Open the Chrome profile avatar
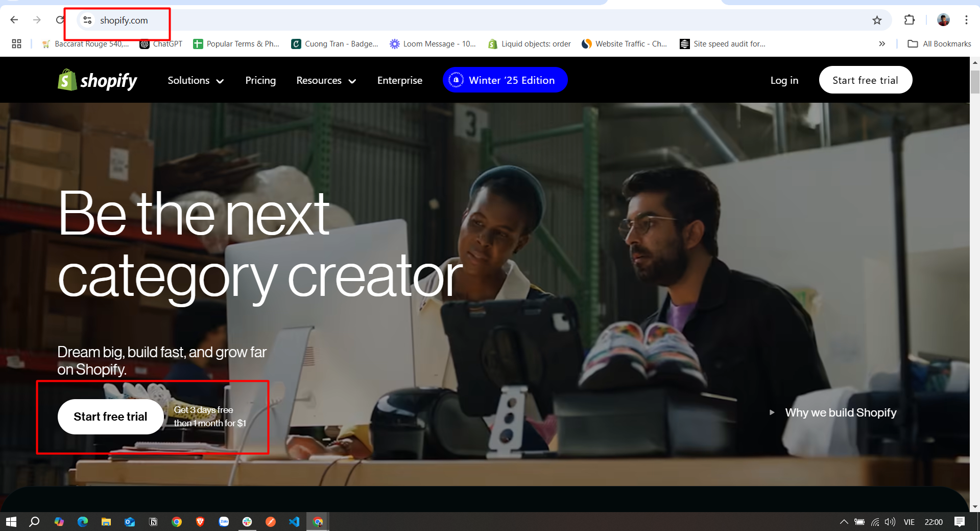The image size is (980, 531). 943,20
